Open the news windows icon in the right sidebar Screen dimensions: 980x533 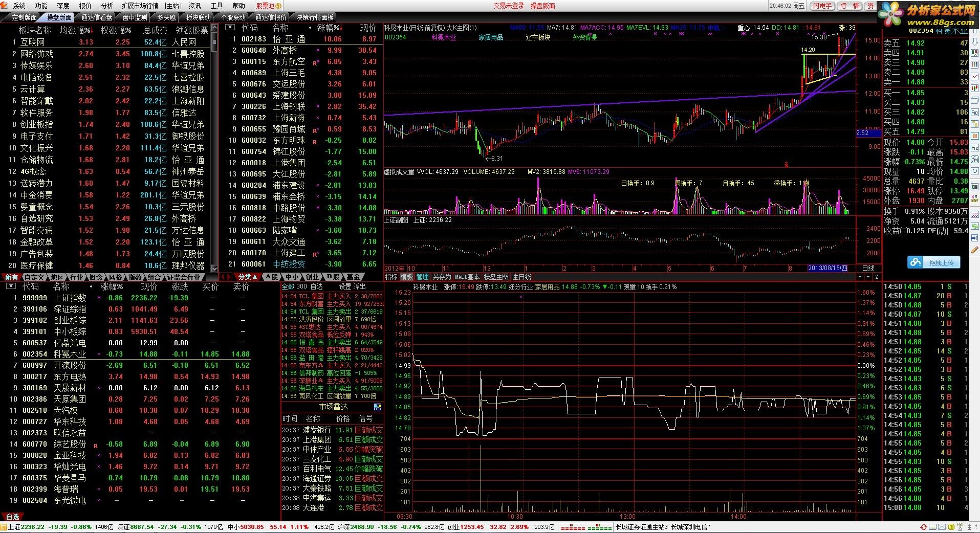pos(975,100)
